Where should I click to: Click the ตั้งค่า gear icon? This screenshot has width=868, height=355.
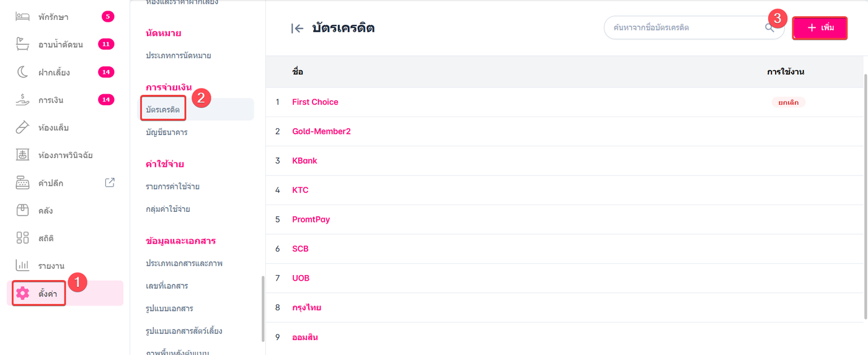tap(23, 293)
